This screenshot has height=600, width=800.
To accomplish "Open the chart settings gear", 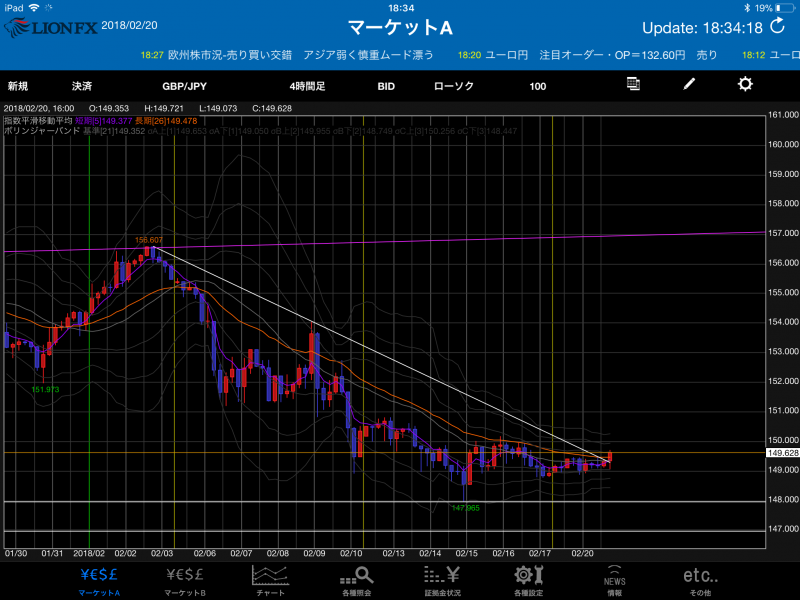I will 745,84.
